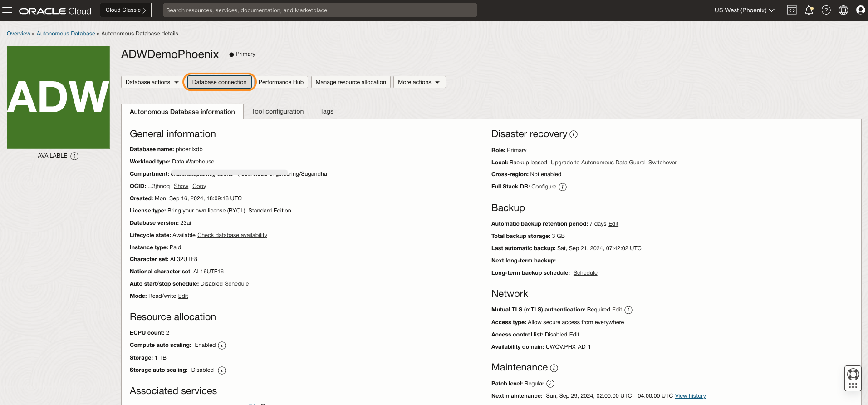Click the ADW database thumbnail image

point(58,97)
